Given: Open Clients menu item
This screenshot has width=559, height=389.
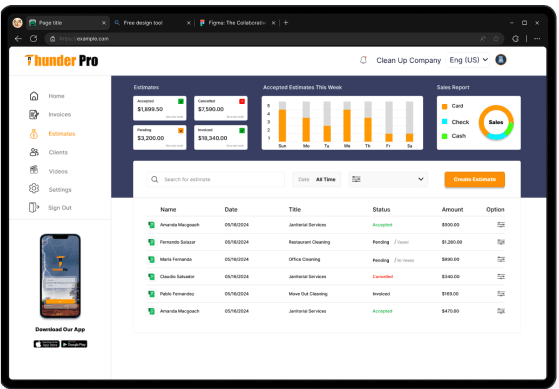Looking at the screenshot, I should coord(58,152).
